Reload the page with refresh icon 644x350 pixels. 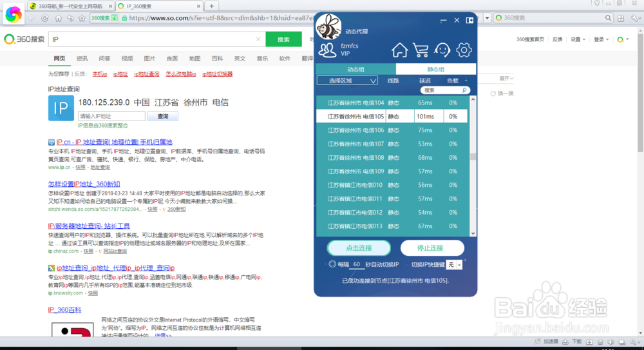pos(45,18)
